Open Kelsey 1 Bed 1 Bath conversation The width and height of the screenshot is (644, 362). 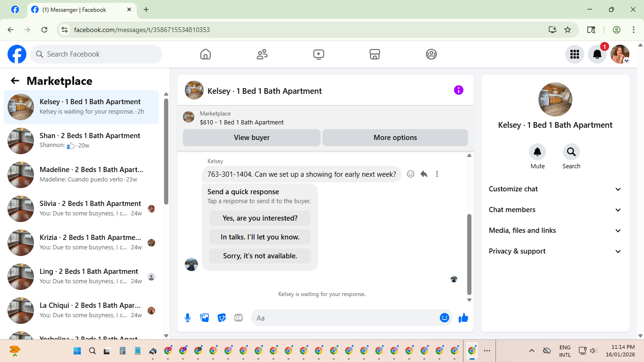pyautogui.click(x=82, y=107)
